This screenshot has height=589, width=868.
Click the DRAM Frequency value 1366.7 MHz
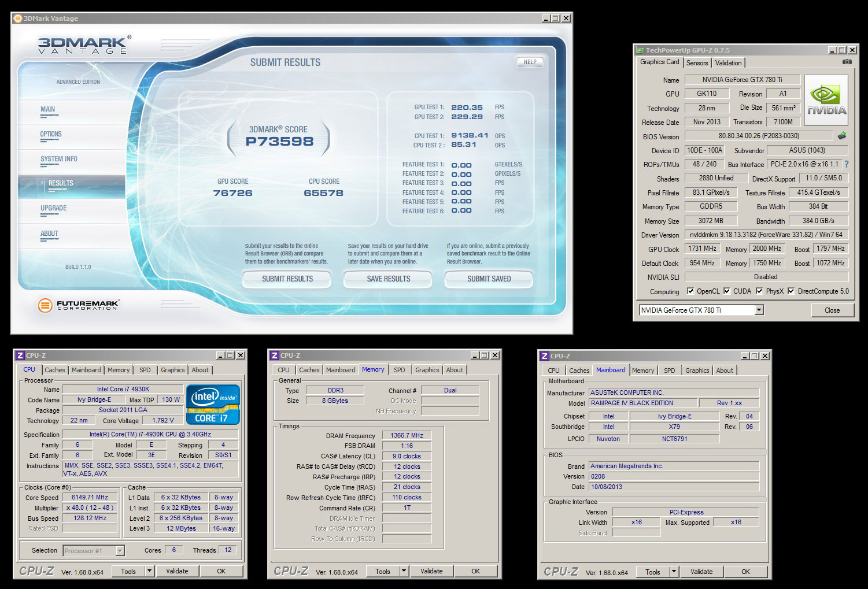[x=407, y=436]
